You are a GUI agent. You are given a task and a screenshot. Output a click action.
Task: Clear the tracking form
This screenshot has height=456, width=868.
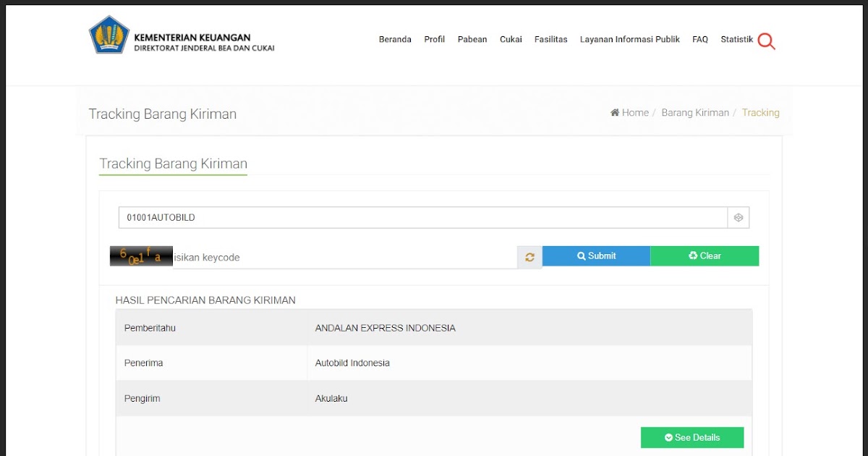704,256
